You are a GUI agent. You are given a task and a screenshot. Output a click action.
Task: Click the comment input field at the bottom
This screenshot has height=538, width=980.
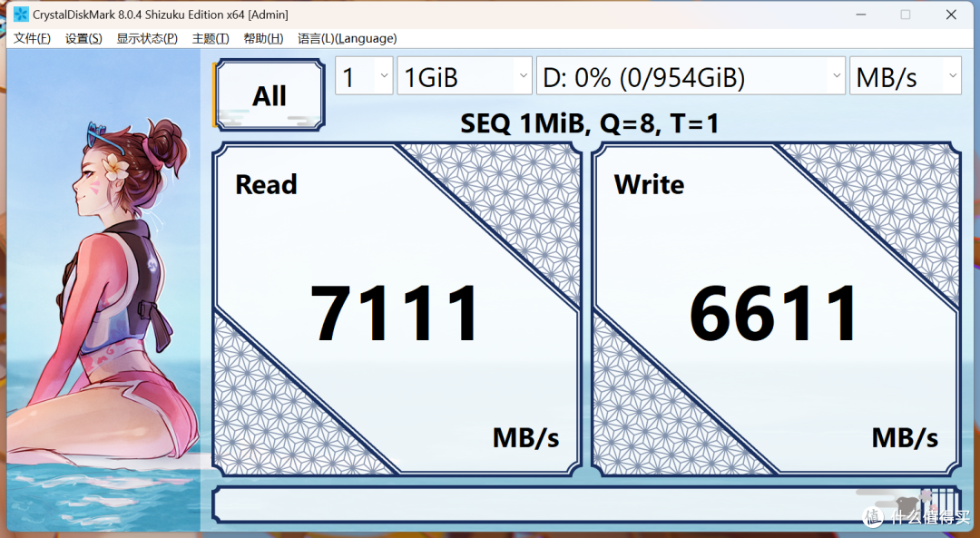(586, 504)
